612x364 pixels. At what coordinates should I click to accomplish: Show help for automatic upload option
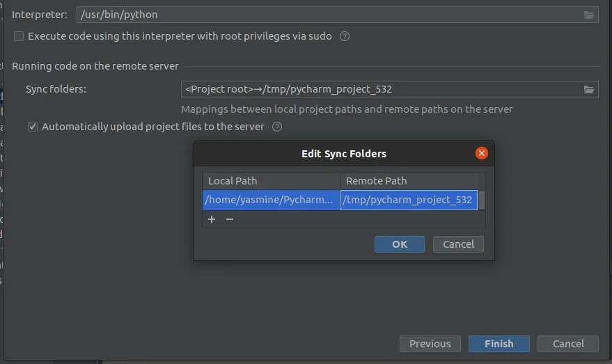276,127
